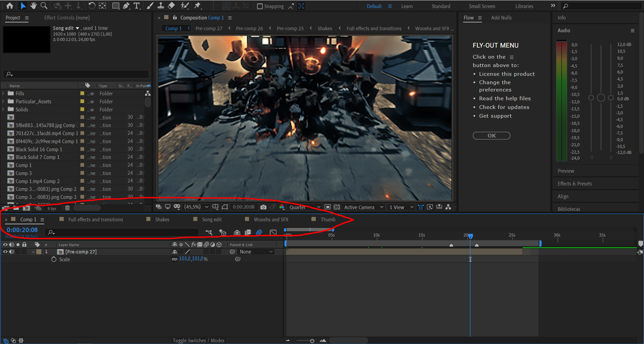Show more workspaces with double arrow
This screenshot has width=644, height=344.
(x=553, y=6)
